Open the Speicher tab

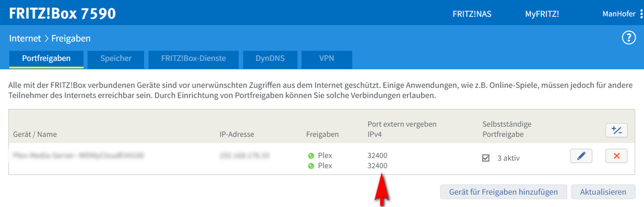click(116, 59)
